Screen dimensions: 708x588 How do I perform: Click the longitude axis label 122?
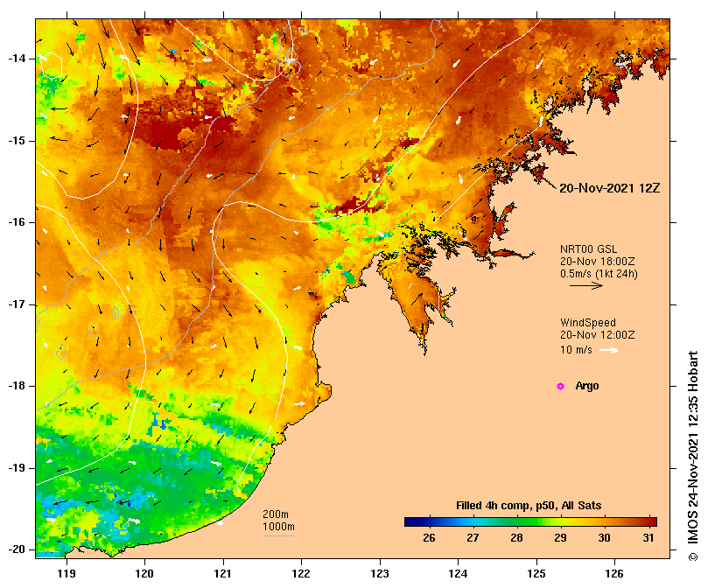301,574
